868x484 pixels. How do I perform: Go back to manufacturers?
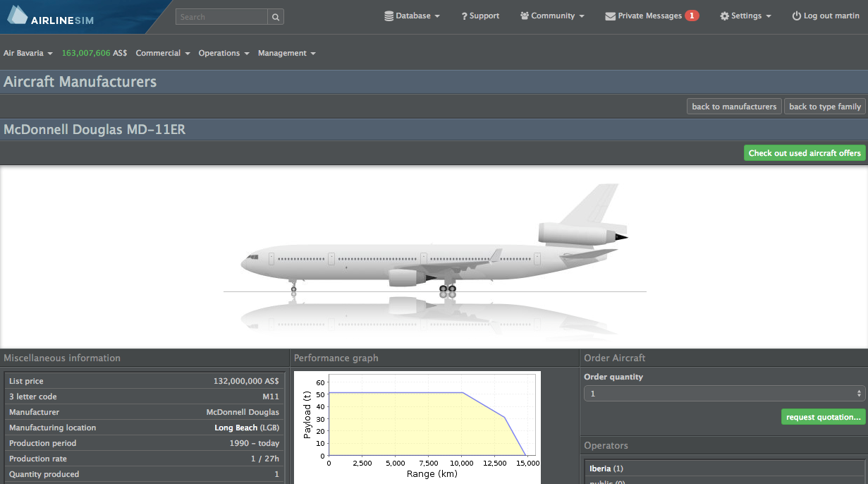pos(733,106)
